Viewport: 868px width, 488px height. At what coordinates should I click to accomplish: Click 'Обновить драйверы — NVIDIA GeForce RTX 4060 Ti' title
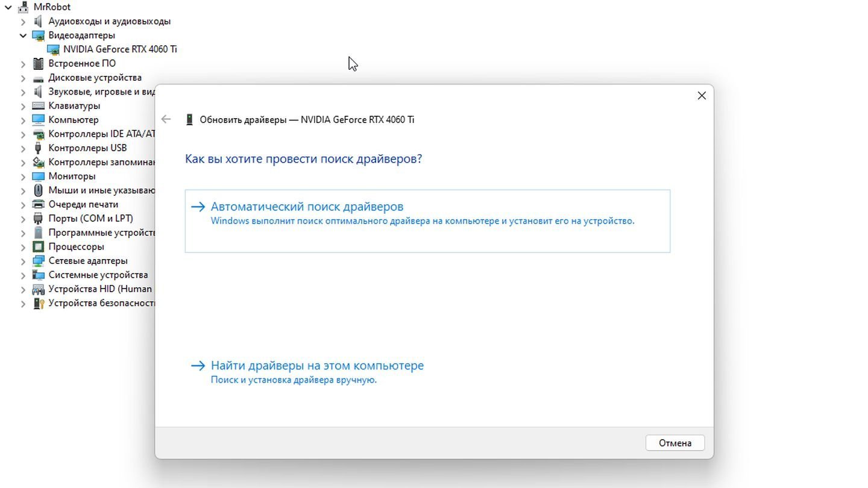click(307, 119)
